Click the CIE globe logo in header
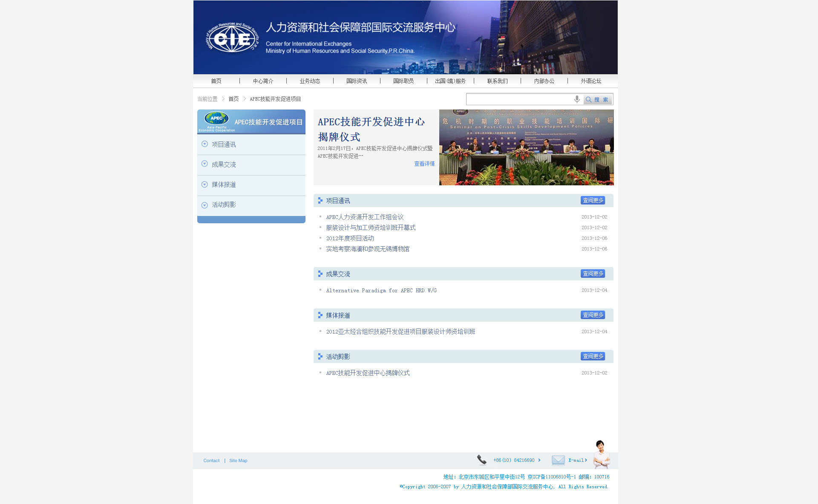 coord(232,39)
